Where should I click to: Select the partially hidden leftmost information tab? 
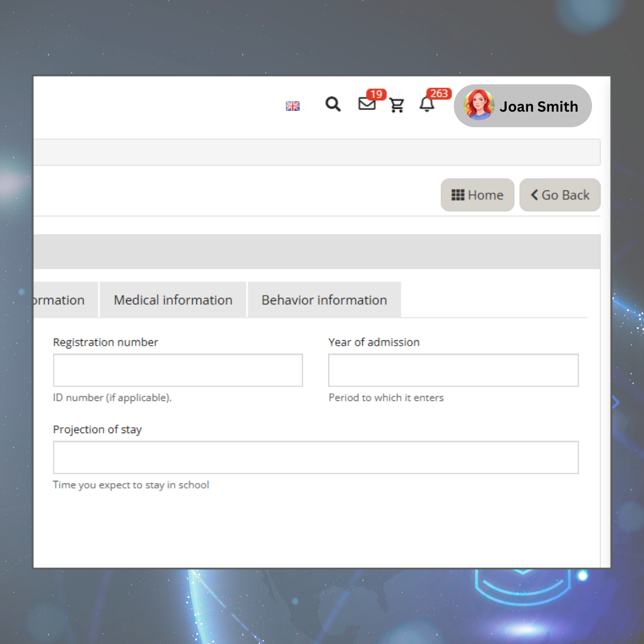click(62, 300)
